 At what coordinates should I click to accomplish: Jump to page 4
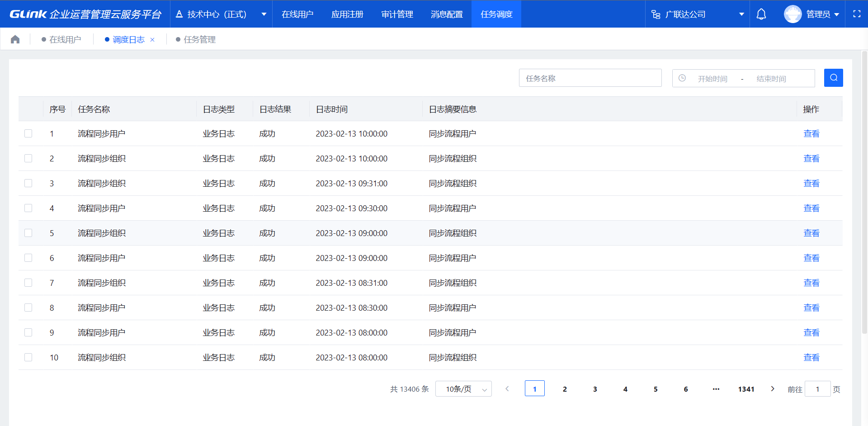(625, 389)
